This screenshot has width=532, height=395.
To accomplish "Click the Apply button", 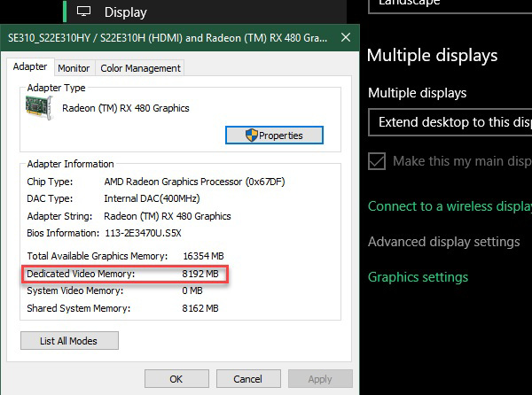I will click(x=320, y=378).
